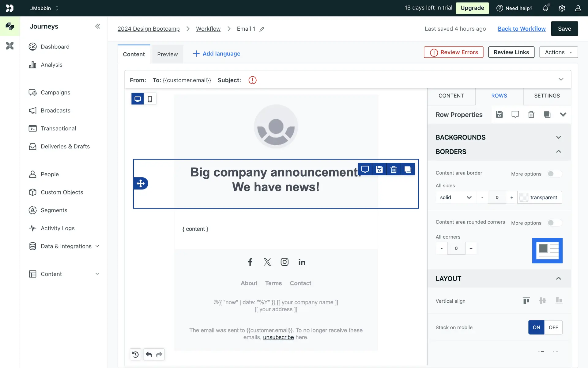Click the drag-move handle on selected row
Viewport: 588px width, 368px height.
pos(141,183)
